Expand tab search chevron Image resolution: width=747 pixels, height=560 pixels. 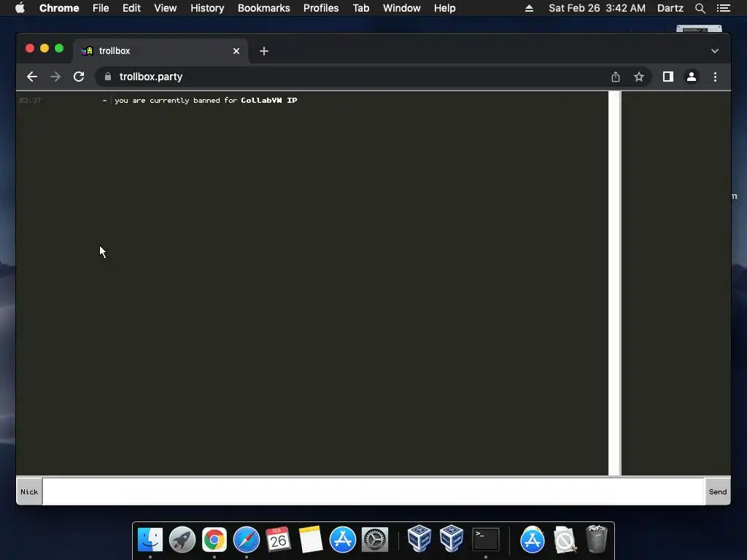(715, 51)
